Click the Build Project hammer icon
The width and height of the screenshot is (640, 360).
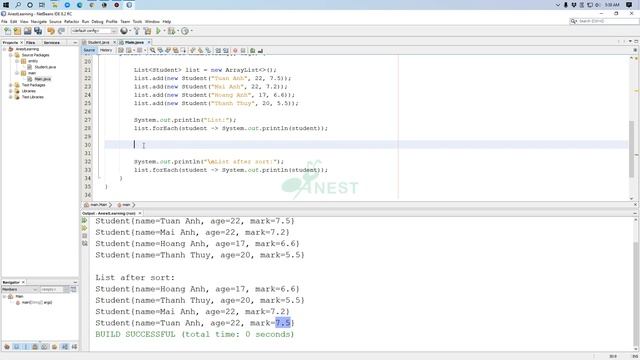point(137,31)
